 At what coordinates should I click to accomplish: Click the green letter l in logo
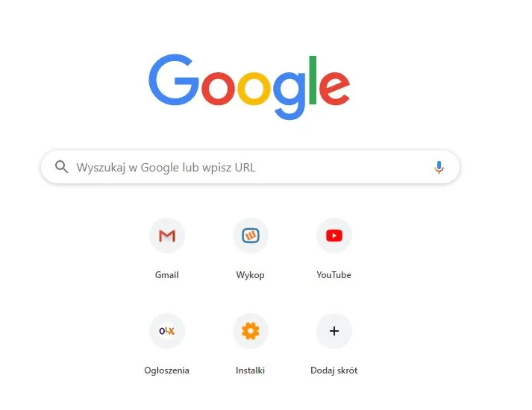tap(313, 80)
